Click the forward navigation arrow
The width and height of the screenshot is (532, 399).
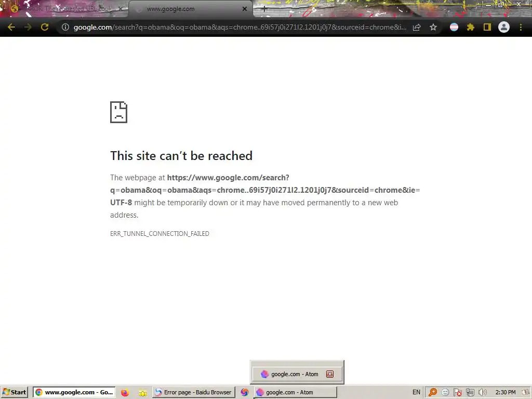(28, 27)
